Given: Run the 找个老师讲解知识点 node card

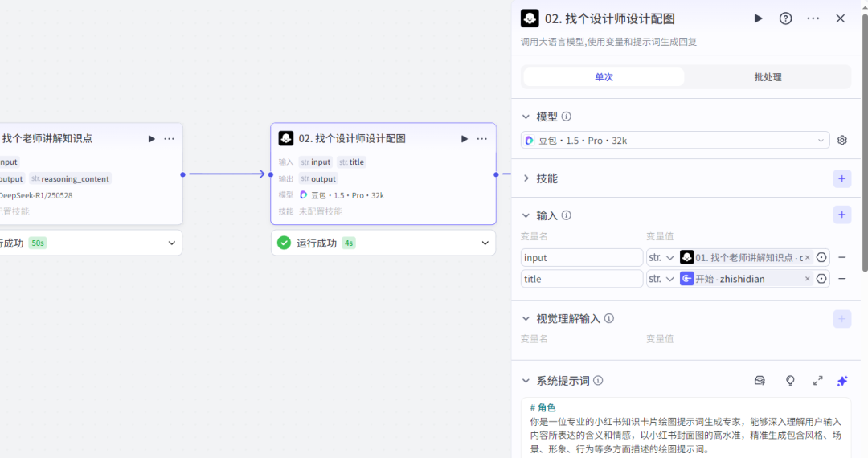Looking at the screenshot, I should point(151,139).
